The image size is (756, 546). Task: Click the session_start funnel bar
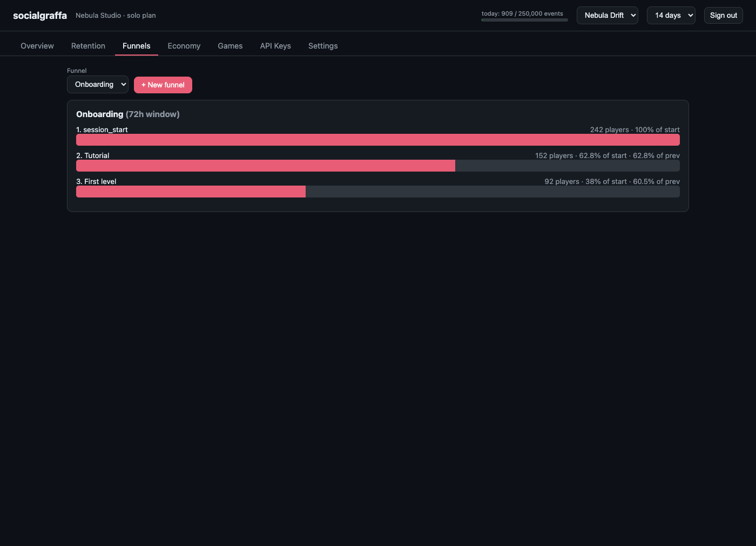[x=378, y=140]
